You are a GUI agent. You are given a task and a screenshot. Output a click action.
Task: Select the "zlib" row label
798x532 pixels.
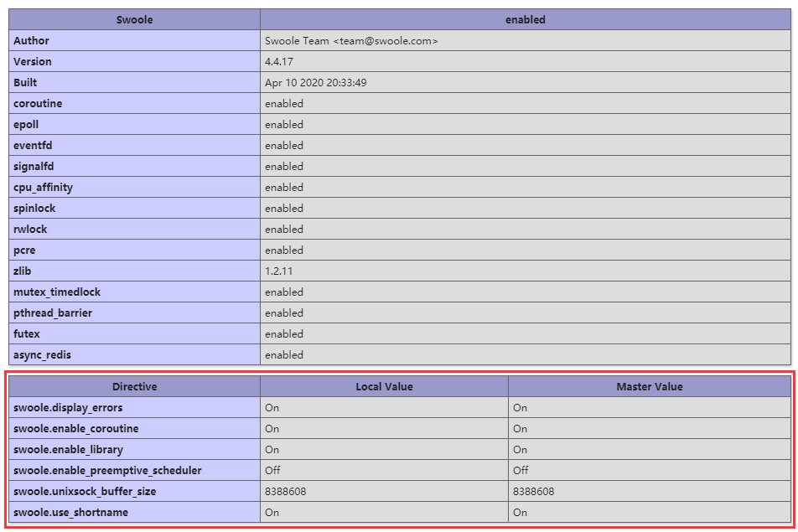[x=22, y=271]
